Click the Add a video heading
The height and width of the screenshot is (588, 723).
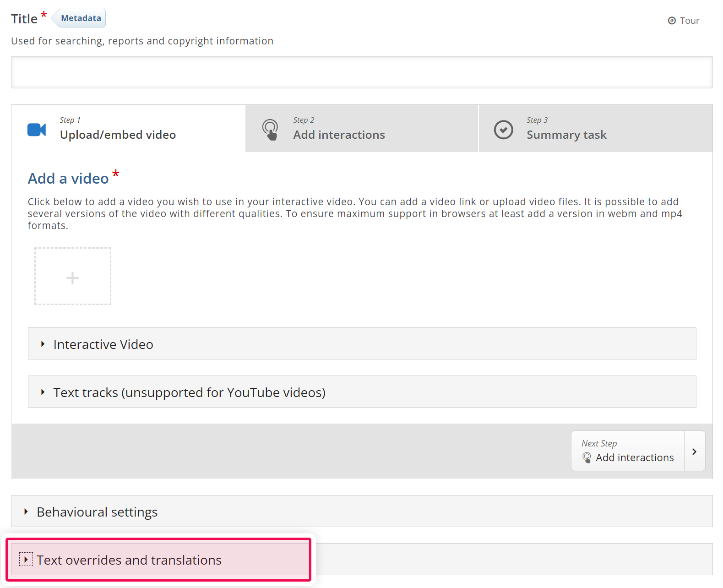coord(69,179)
